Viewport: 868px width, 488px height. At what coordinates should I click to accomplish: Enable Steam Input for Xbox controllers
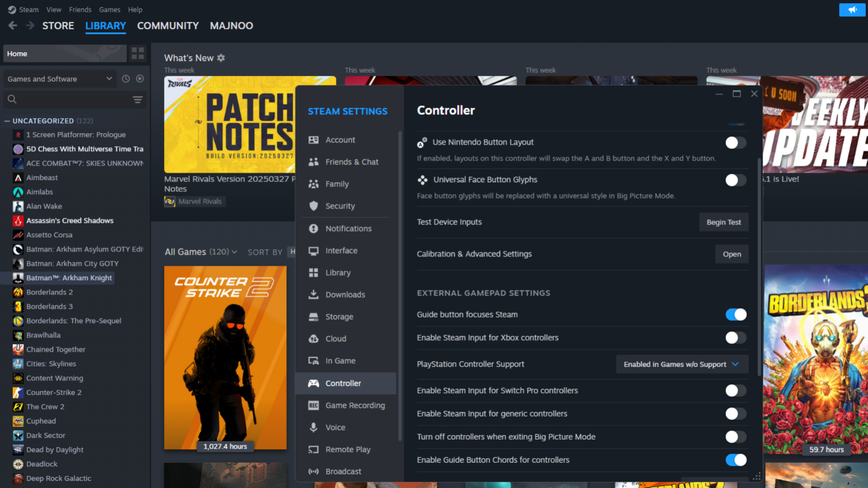click(x=736, y=338)
